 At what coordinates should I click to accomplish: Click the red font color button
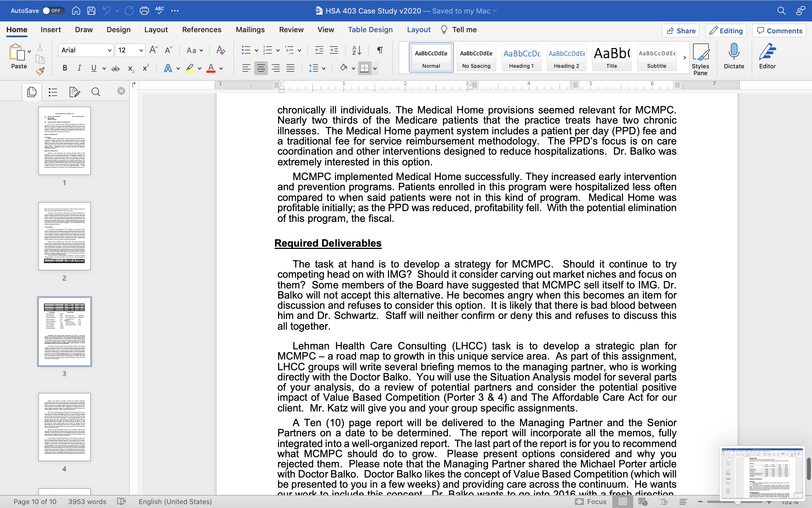click(211, 68)
